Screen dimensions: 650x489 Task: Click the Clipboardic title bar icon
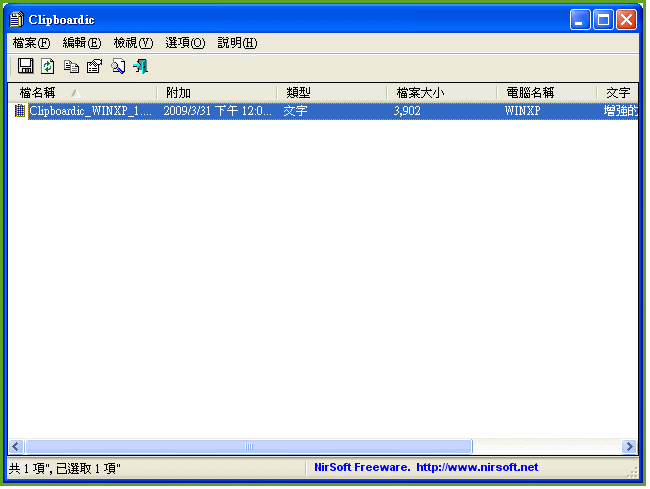click(x=17, y=19)
